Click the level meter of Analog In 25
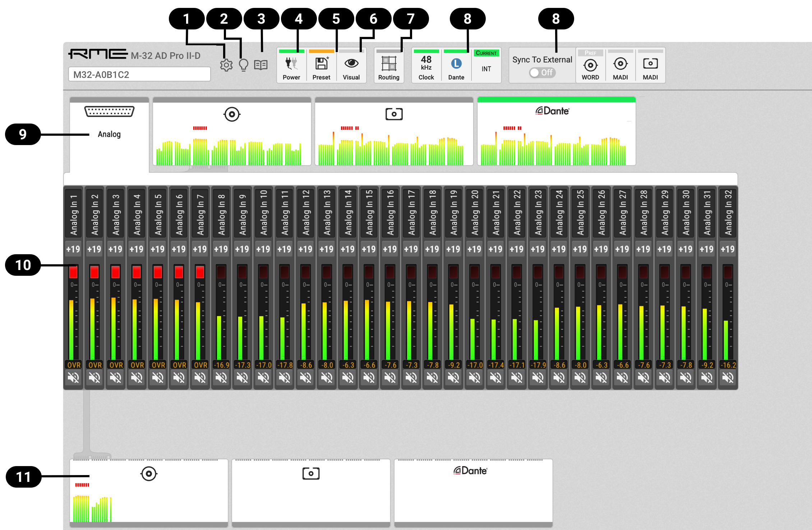 pos(580,312)
